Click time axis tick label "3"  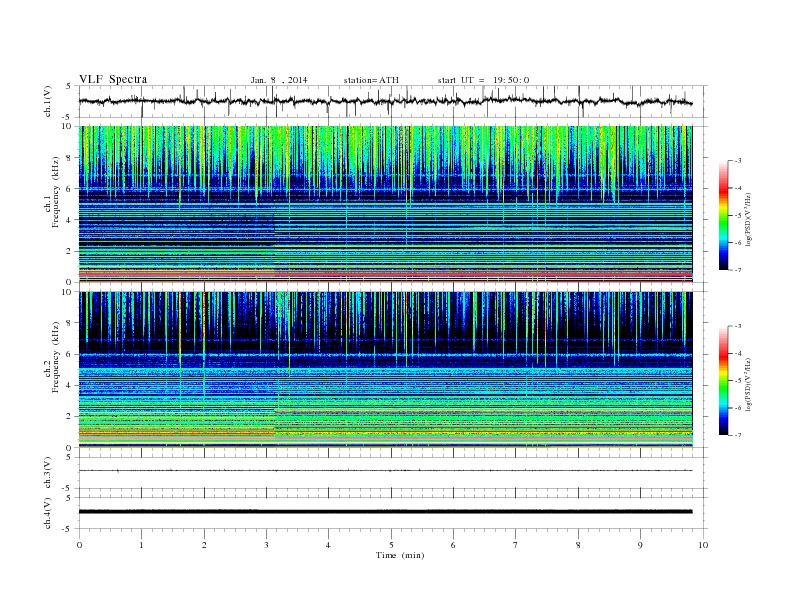coord(266,545)
